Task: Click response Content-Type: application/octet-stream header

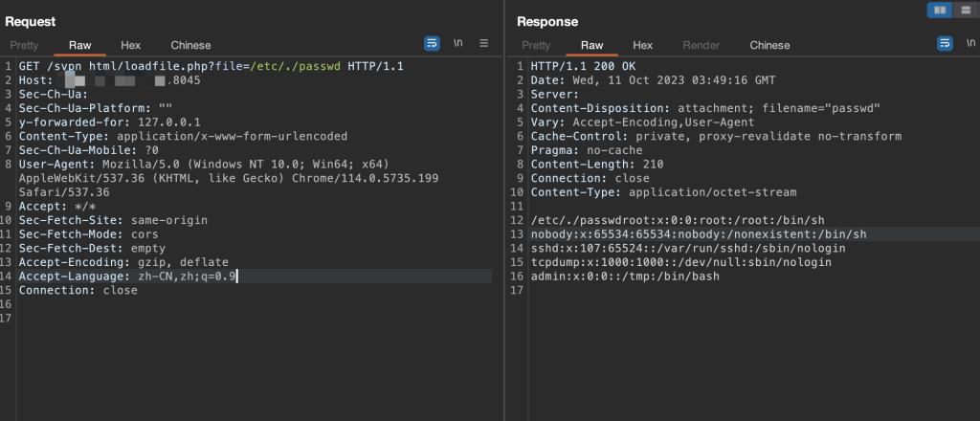Action: [664, 191]
